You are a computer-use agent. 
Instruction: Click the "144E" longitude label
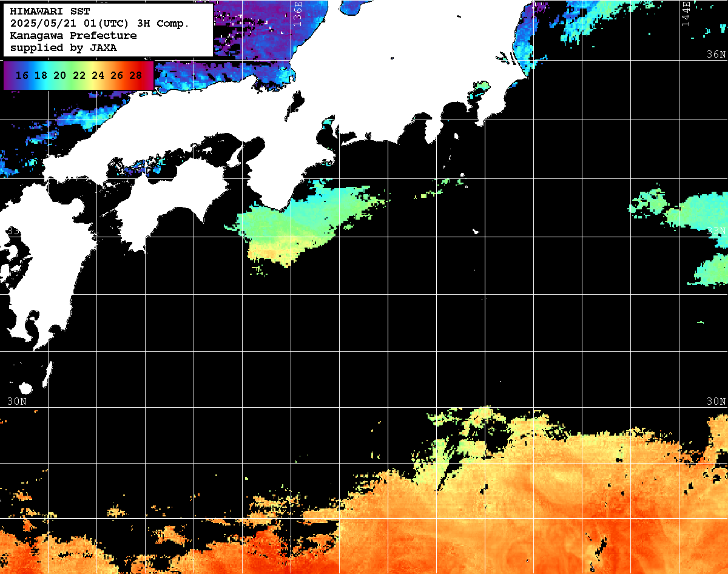686,13
